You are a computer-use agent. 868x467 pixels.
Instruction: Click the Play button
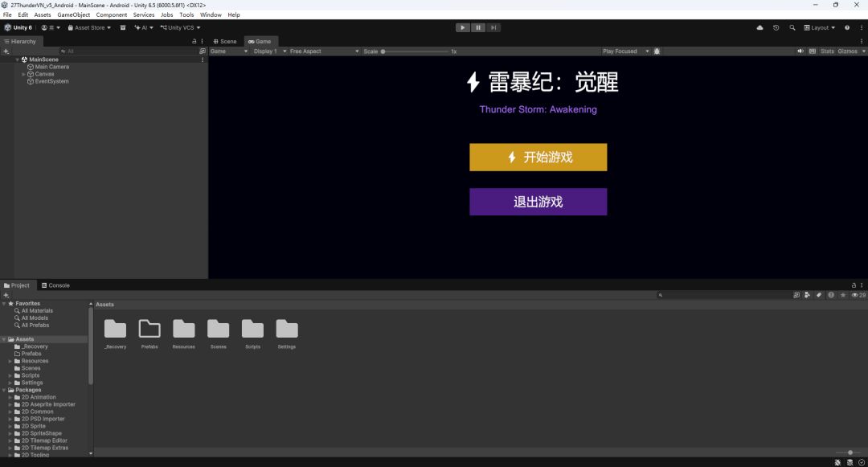coord(462,27)
